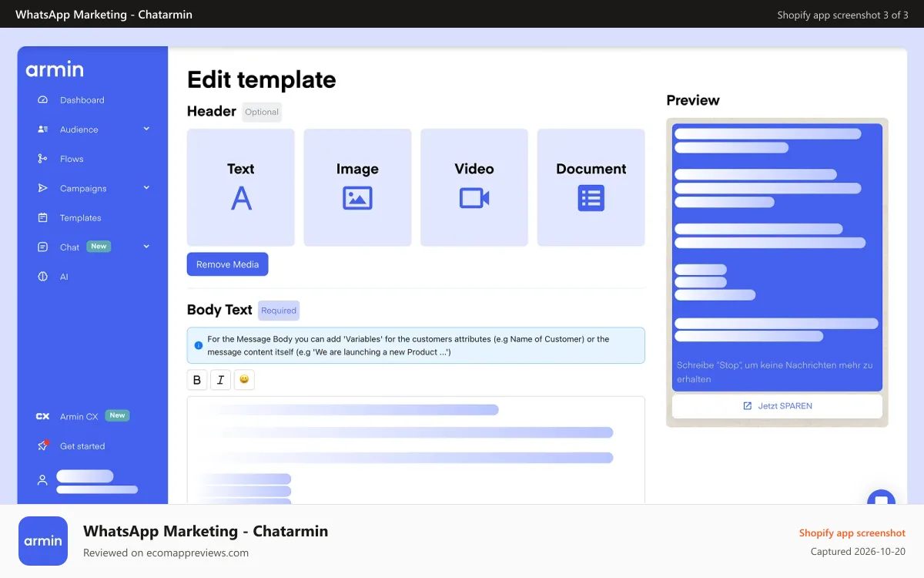This screenshot has width=924, height=578.
Task: Click the Edit template heading
Action: (x=262, y=79)
